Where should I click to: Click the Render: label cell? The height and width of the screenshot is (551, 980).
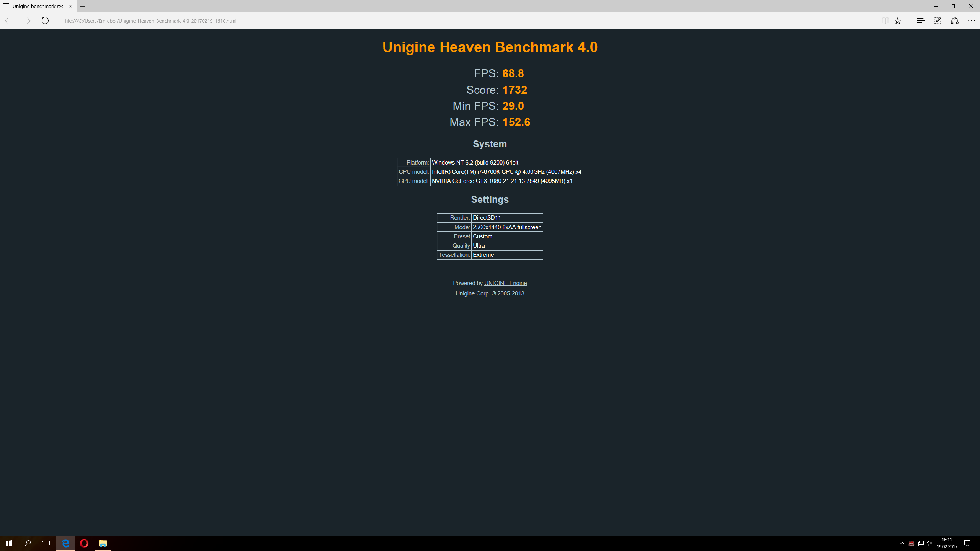point(454,218)
